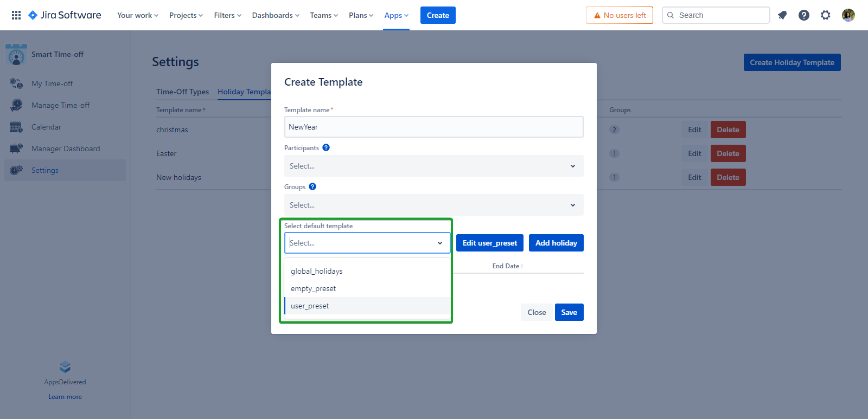Click the user profile avatar
868x419 pixels.
(848, 15)
